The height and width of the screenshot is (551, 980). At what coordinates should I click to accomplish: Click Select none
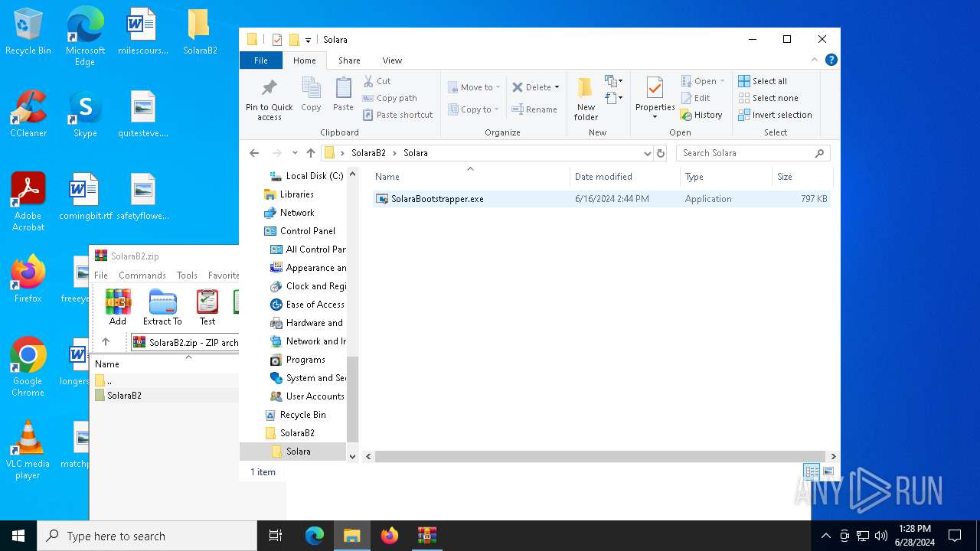[x=768, y=98]
